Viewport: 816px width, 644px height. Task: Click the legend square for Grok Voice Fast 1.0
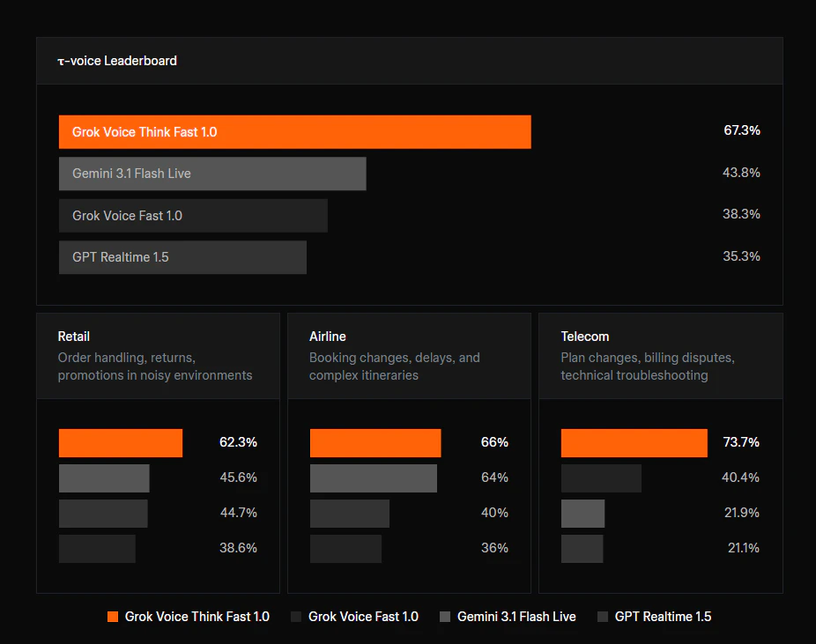click(x=296, y=617)
